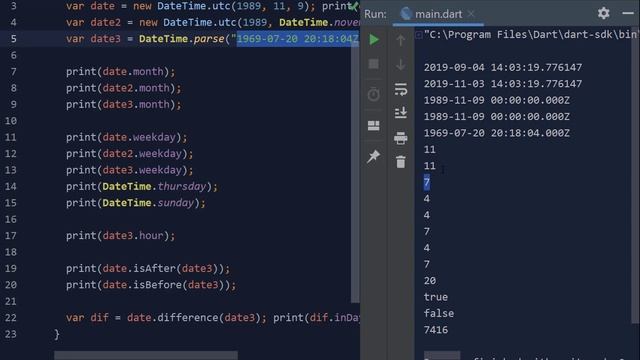Click the console vertical scrollbar
This screenshot has width=640, height=360.
coord(636,176)
